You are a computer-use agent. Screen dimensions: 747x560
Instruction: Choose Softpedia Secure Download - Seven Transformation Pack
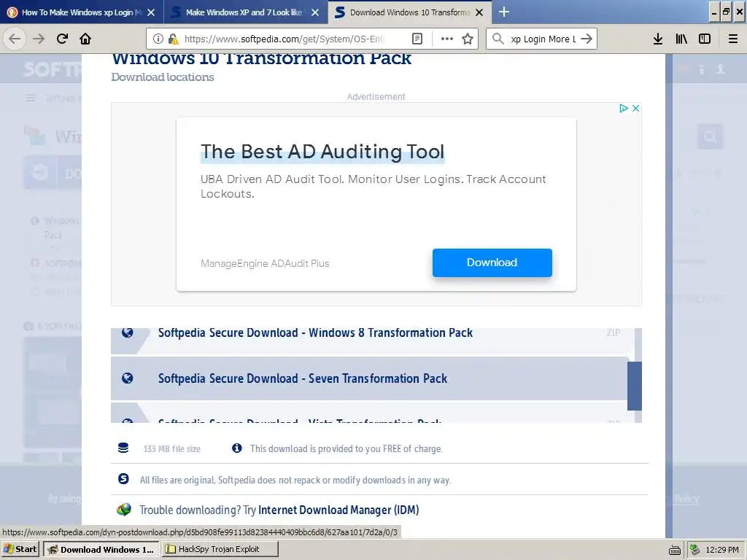pos(370,378)
